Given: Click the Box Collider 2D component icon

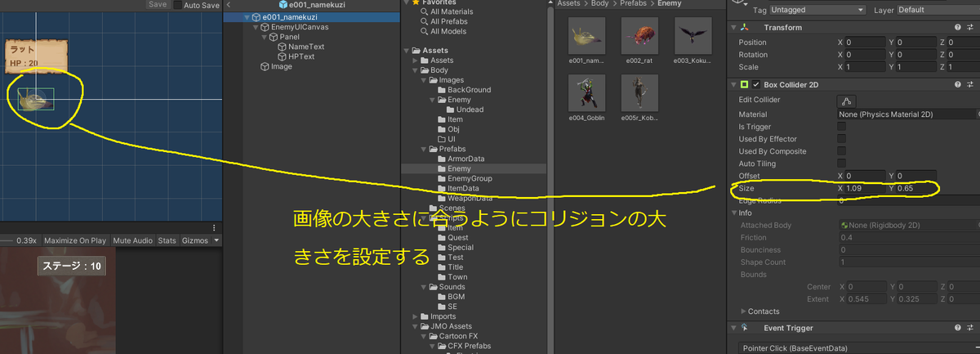Looking at the screenshot, I should (745, 85).
